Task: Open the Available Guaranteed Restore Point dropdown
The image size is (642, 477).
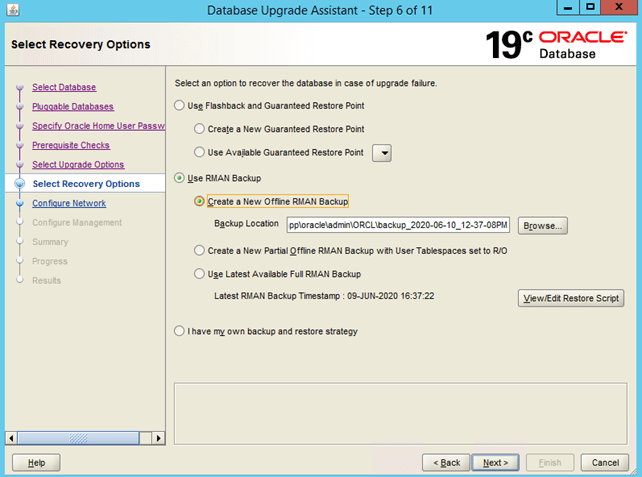Action: 381,153
